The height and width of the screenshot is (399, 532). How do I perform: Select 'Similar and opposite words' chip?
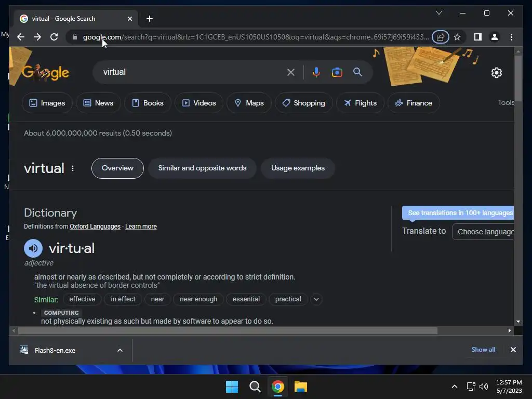click(202, 168)
